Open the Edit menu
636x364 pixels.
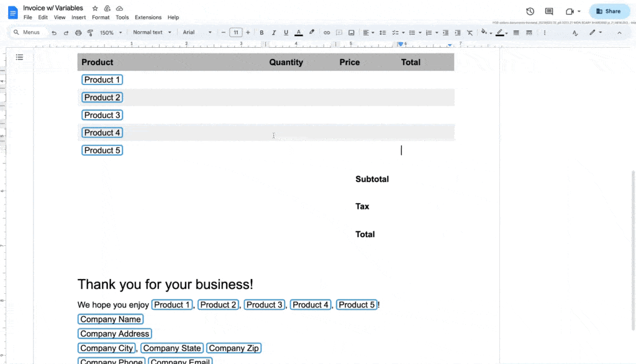(x=43, y=17)
